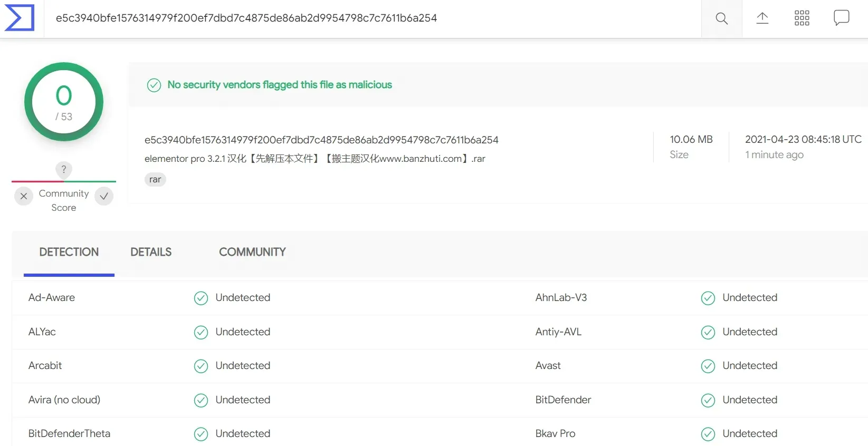The width and height of the screenshot is (868, 446).
Task: Click the Avast vendor name
Action: (x=548, y=365)
